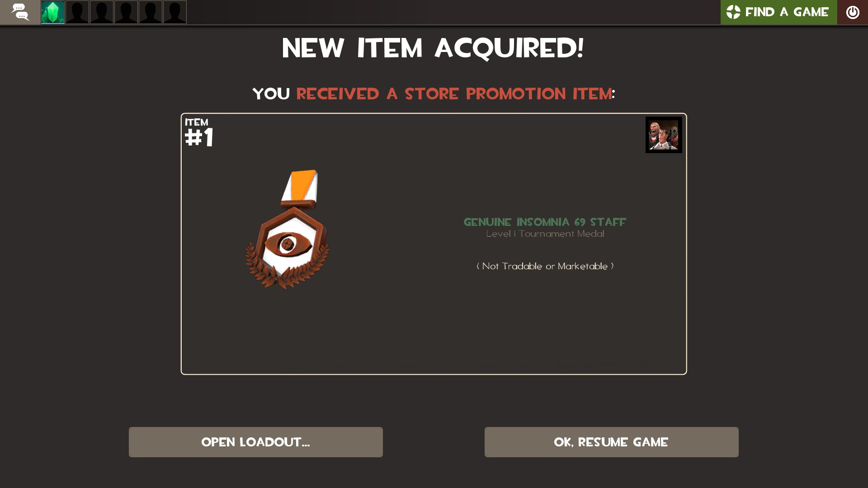This screenshot has height=488, width=868.
Task: Click the second empty party member slot
Action: point(102,12)
